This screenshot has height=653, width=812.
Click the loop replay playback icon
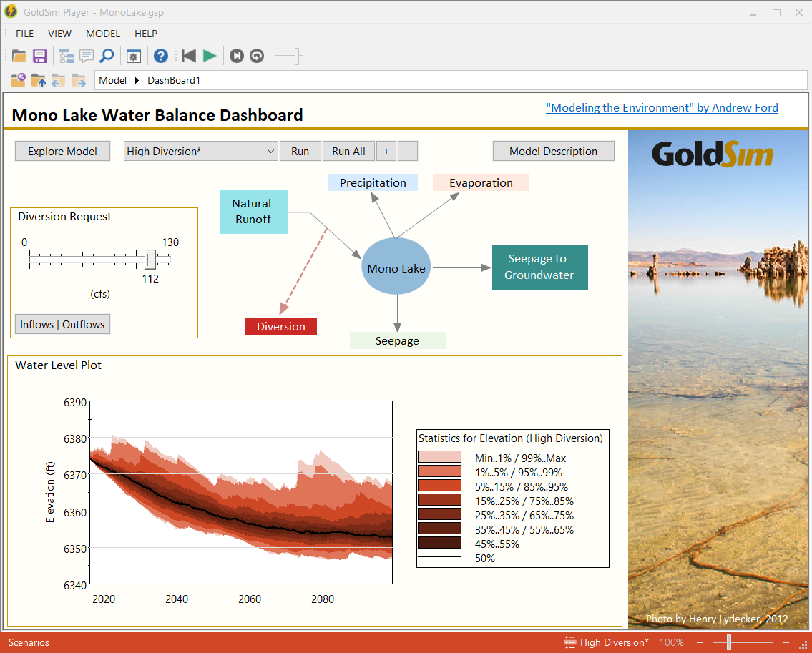257,56
